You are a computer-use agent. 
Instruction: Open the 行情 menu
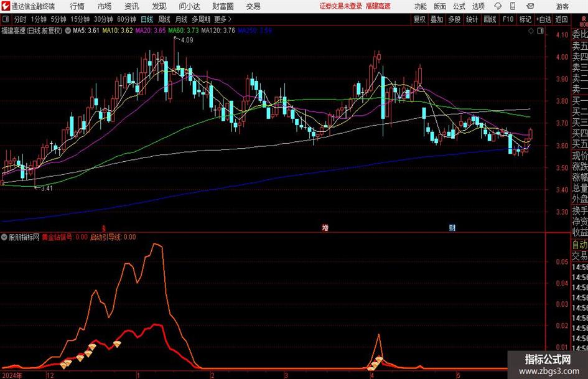(x=77, y=6)
